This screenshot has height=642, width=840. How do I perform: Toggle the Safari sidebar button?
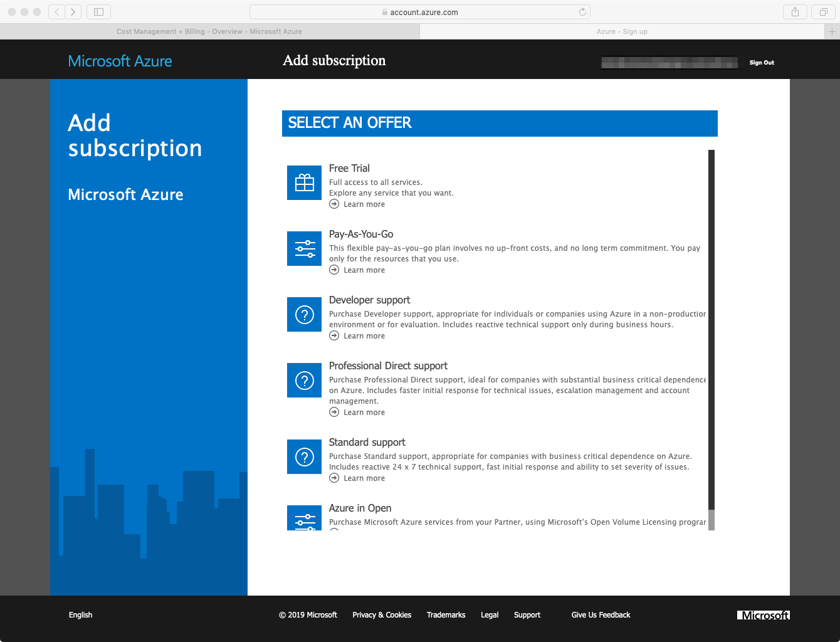tap(98, 12)
